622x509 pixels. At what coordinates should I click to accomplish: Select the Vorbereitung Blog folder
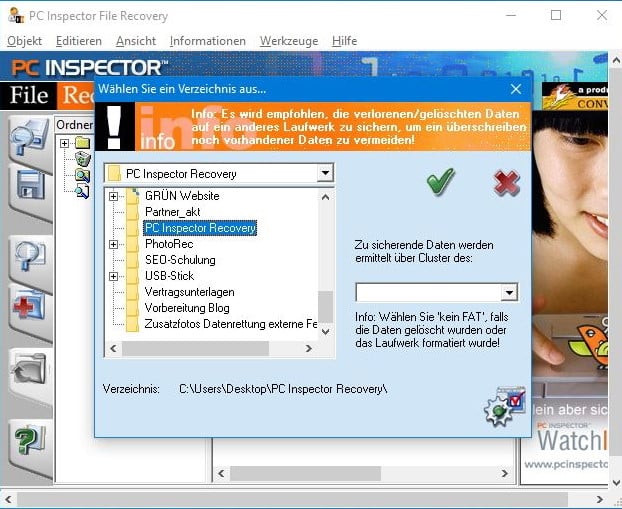pyautogui.click(x=187, y=308)
